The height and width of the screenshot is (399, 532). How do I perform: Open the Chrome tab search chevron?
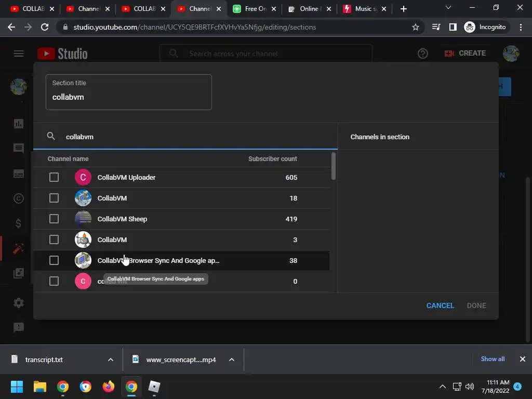(448, 7)
